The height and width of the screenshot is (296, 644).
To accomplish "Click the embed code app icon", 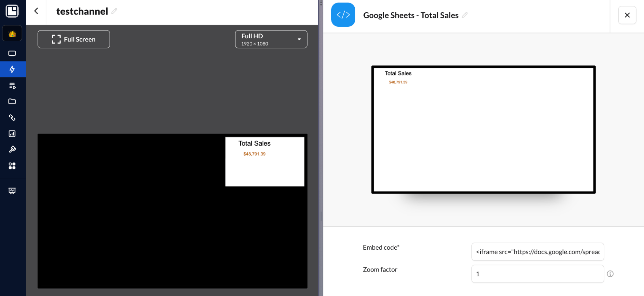I will pos(343,15).
